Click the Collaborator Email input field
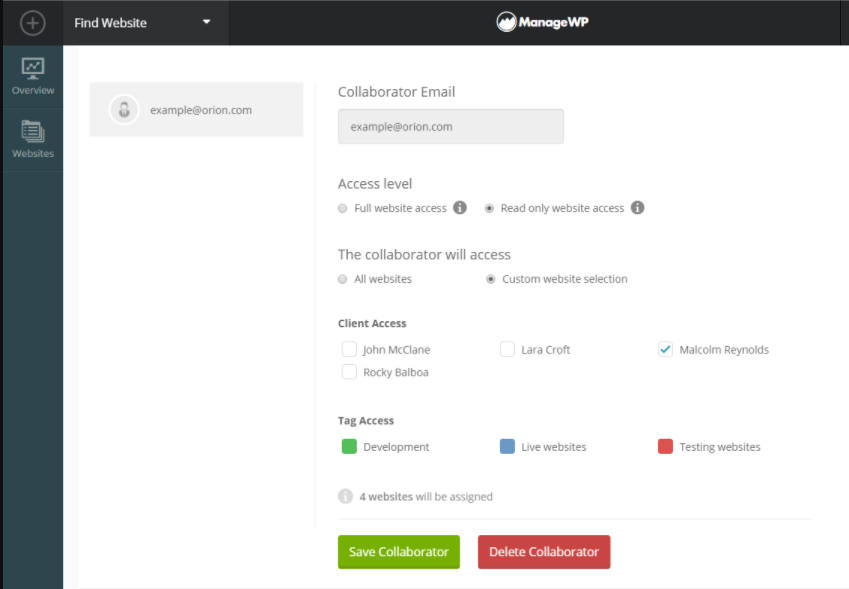Image resolution: width=849 pixels, height=589 pixels. (450, 127)
